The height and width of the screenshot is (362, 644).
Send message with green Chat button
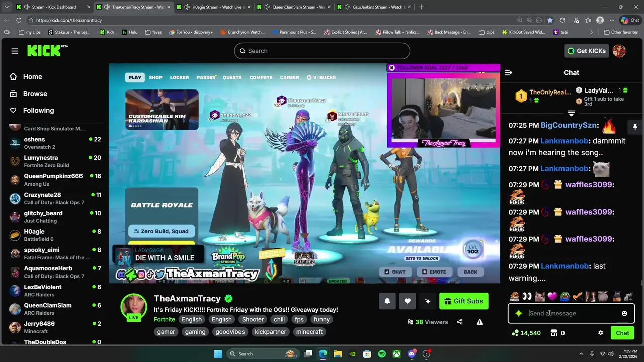point(622,333)
